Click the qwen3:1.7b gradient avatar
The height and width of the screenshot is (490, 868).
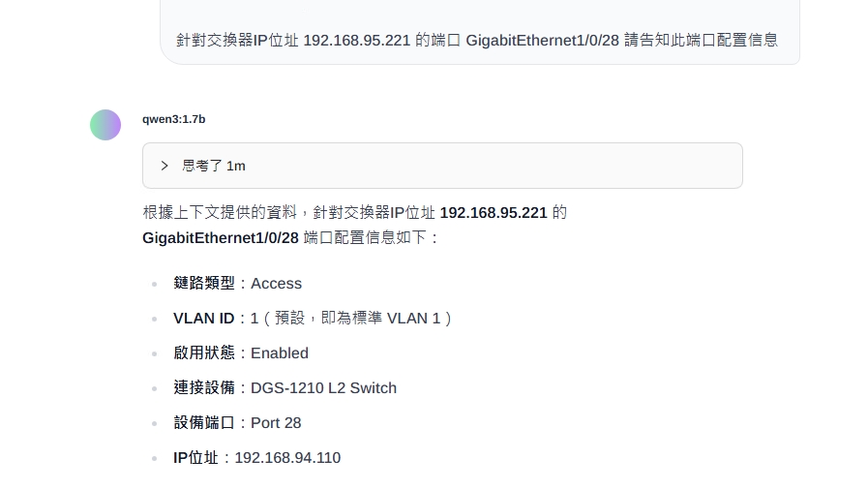point(105,125)
